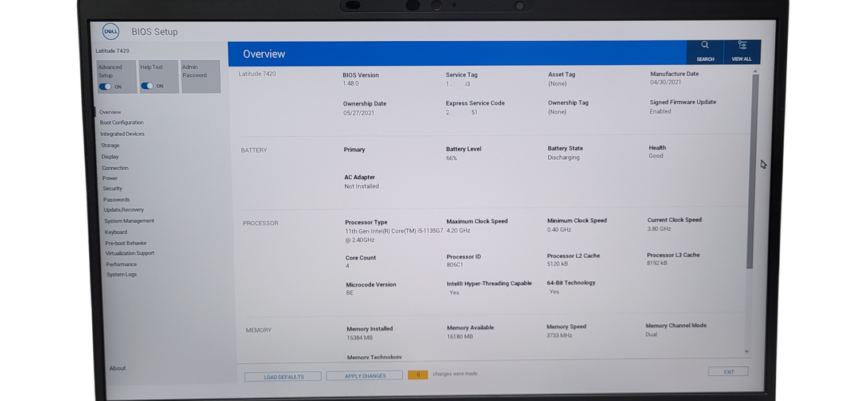Open the Passwords section

pos(116,199)
